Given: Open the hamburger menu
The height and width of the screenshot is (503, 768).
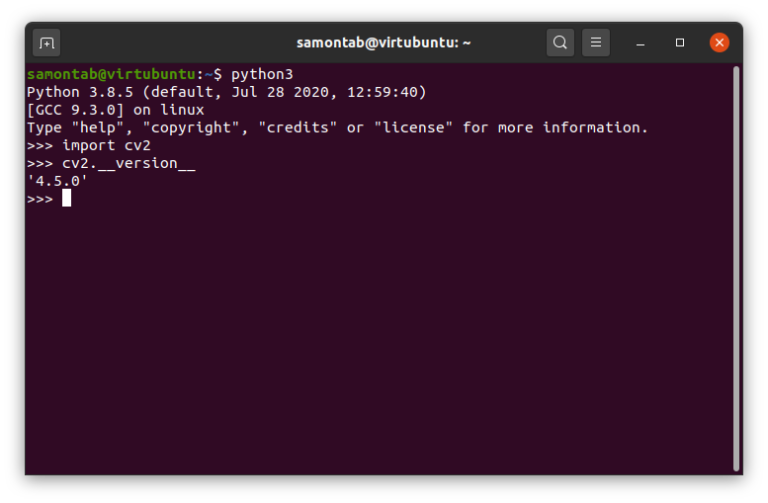Looking at the screenshot, I should 596,43.
